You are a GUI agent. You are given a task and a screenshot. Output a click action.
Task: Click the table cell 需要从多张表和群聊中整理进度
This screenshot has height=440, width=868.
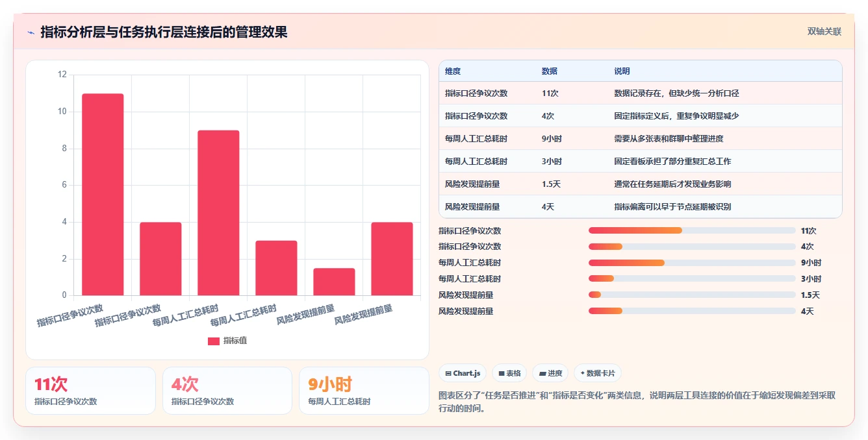(669, 139)
